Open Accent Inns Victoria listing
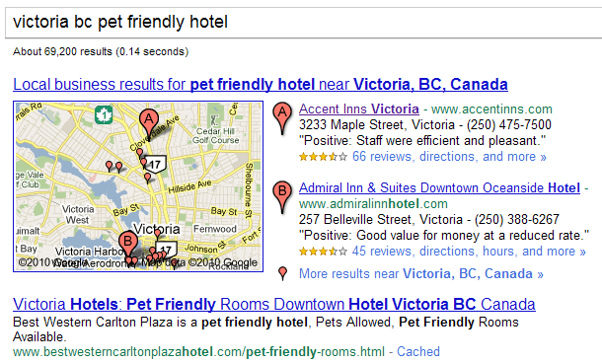This screenshot has width=602, height=364. click(x=359, y=109)
